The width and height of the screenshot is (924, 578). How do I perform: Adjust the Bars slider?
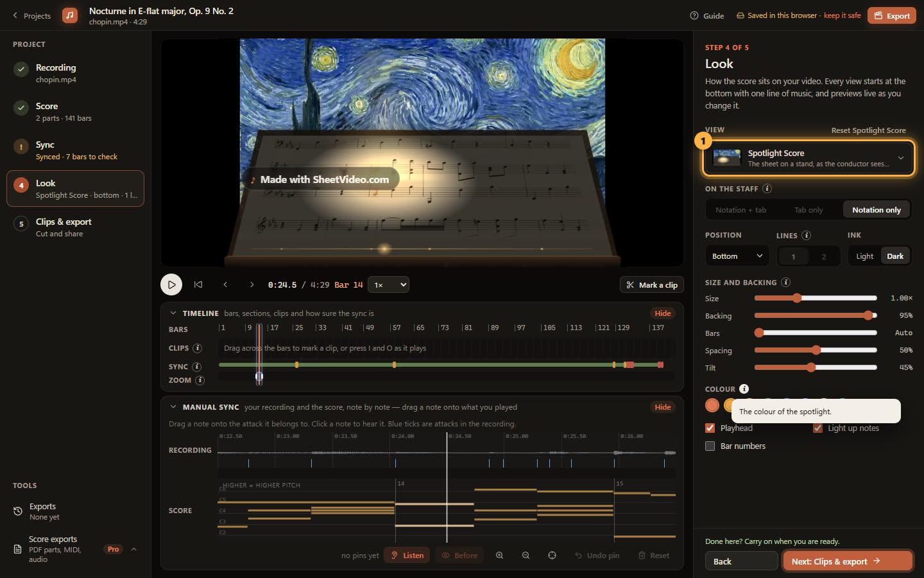(x=816, y=333)
